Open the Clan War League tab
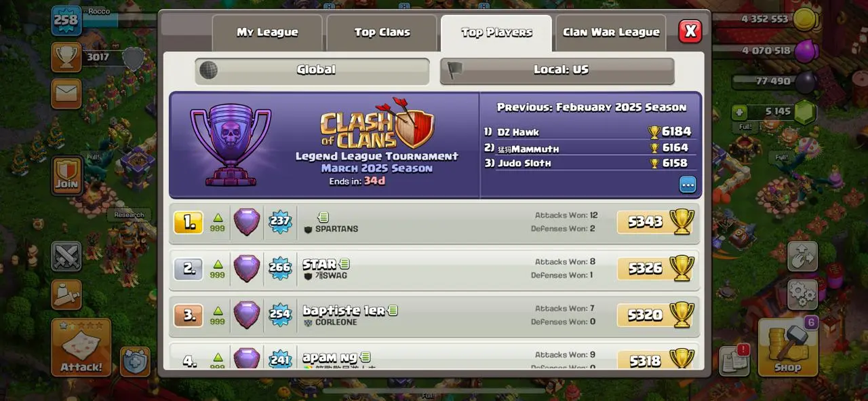The height and width of the screenshot is (401, 868). 611,33
